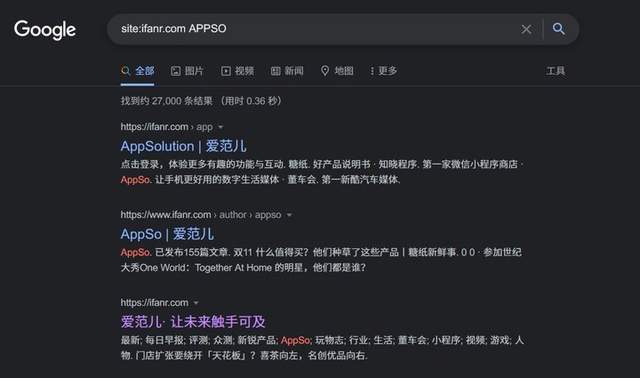This screenshot has height=378, width=640.
Task: Click the www.ifanr.com › author › appso URL
Action: (x=201, y=215)
